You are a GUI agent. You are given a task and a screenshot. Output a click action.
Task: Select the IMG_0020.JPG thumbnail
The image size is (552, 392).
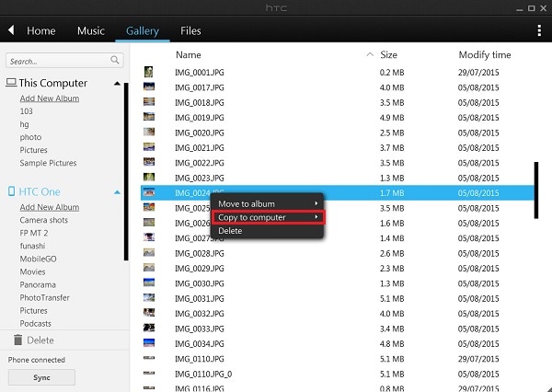149,133
